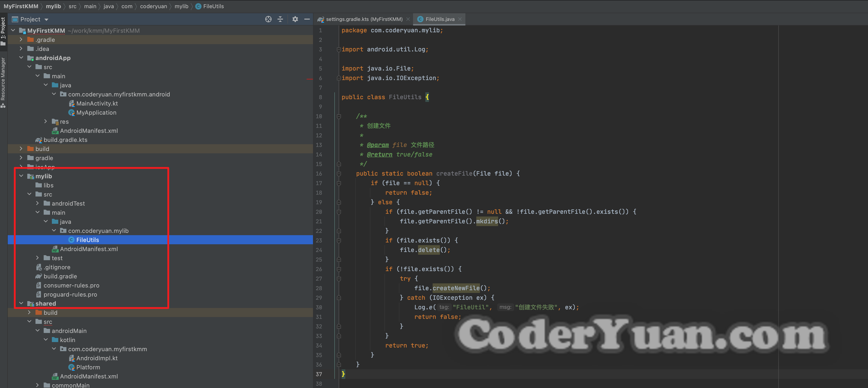This screenshot has width=868, height=388.
Task: Select the .gitignore file icon
Action: point(39,267)
